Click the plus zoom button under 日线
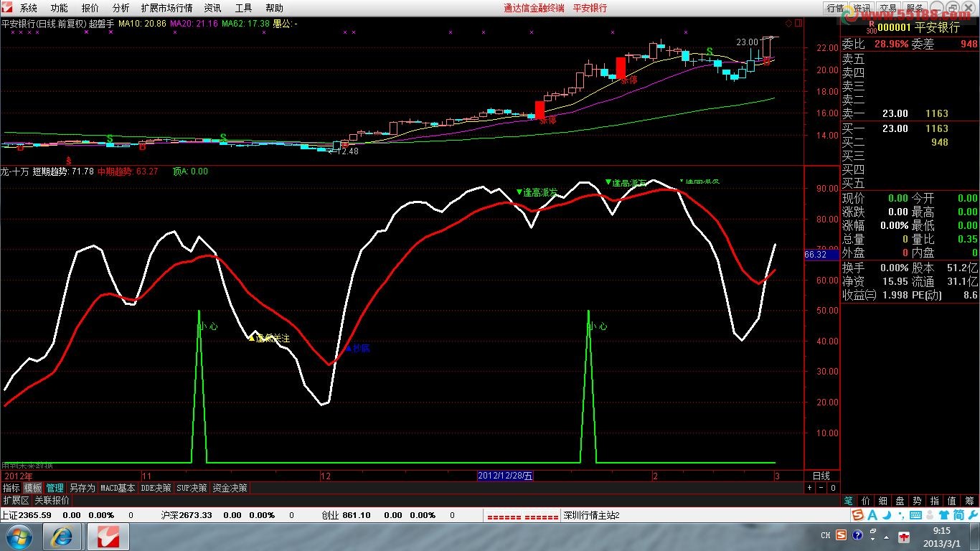The image size is (980, 551). pyautogui.click(x=810, y=488)
